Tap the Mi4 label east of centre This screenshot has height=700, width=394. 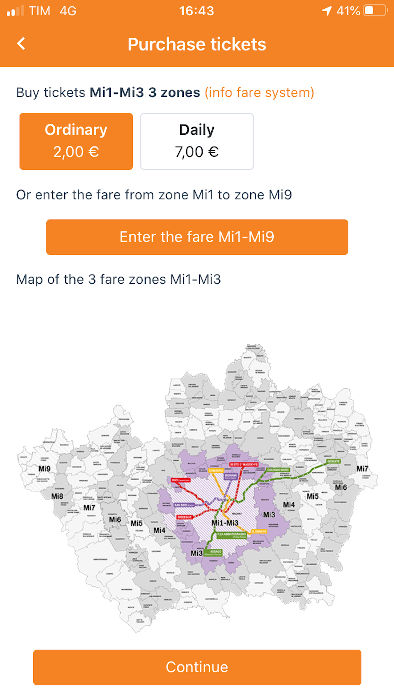click(x=289, y=504)
